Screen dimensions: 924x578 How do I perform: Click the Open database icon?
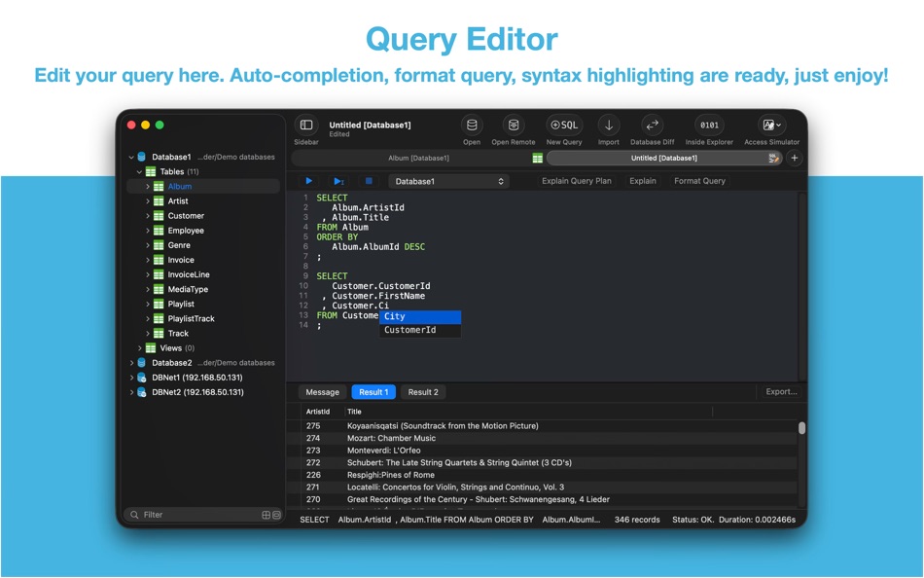[471, 125]
